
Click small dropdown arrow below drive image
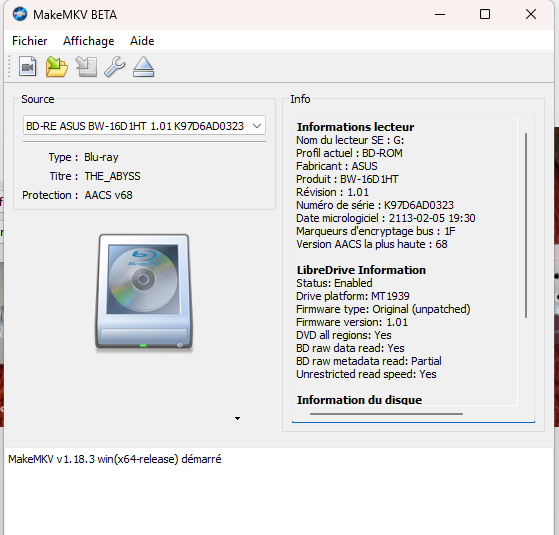coord(237,418)
